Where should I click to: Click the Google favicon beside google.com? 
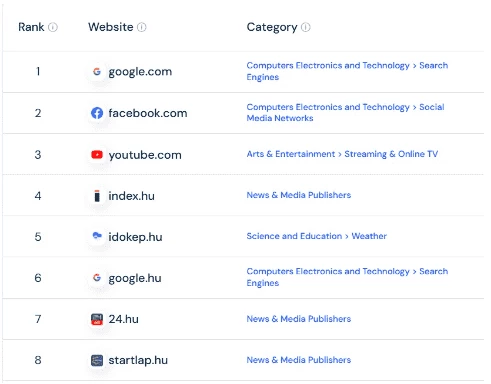pos(97,71)
